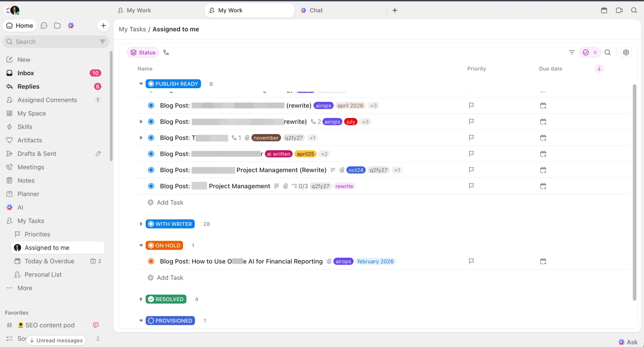Open the calendar icon in top bar
644x347 pixels.
point(604,10)
